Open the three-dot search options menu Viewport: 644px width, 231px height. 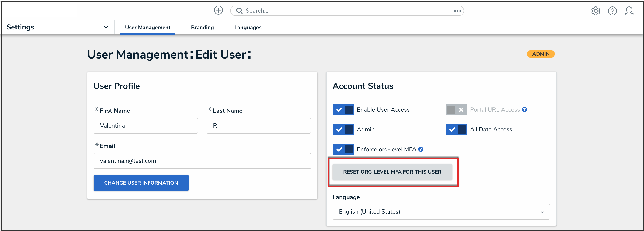tap(457, 11)
